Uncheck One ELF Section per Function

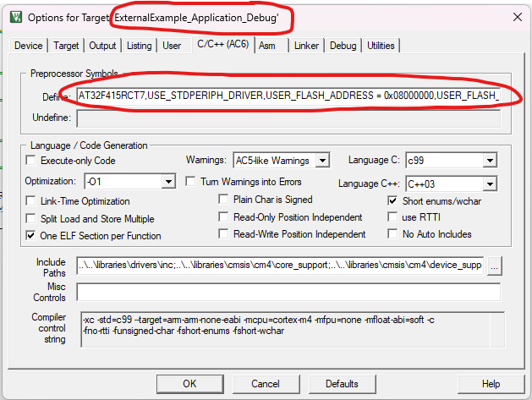tap(32, 236)
